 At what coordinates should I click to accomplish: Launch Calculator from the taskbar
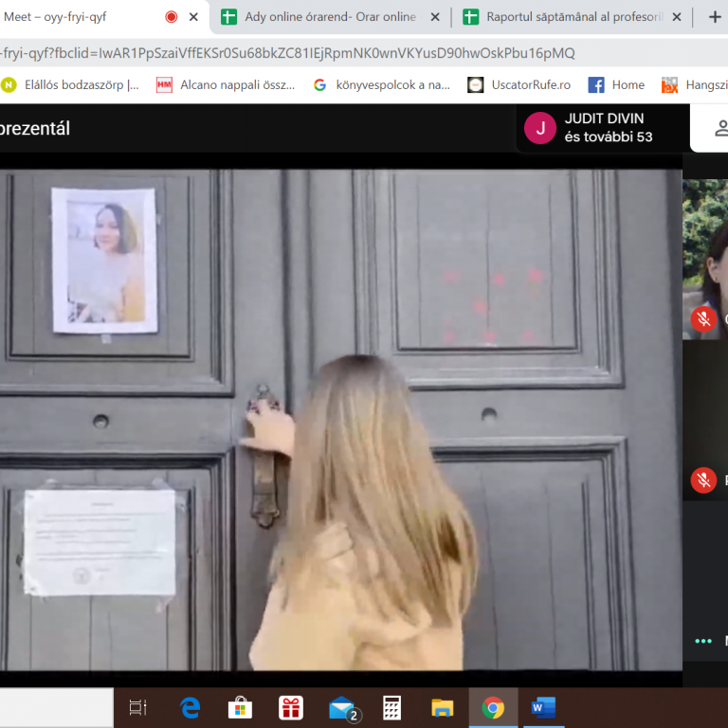(x=391, y=707)
